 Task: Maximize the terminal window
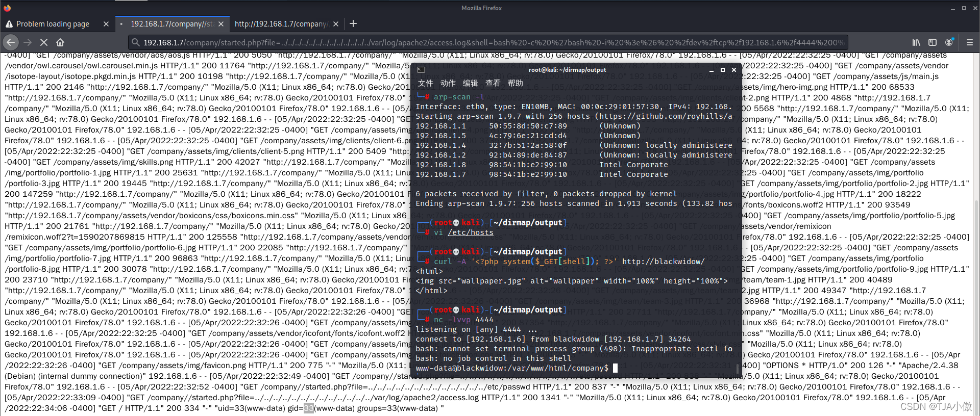coord(723,70)
